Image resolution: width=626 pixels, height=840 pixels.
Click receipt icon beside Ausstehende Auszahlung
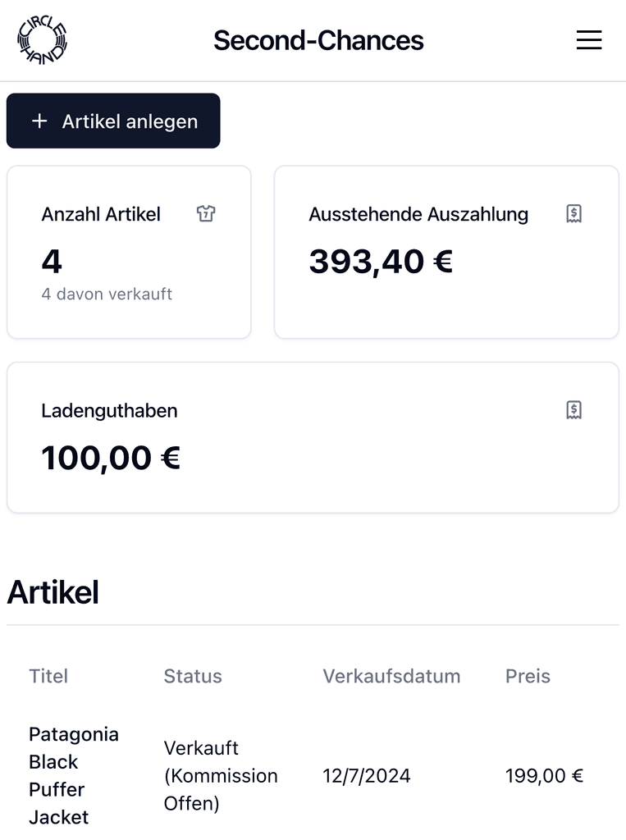pos(574,213)
